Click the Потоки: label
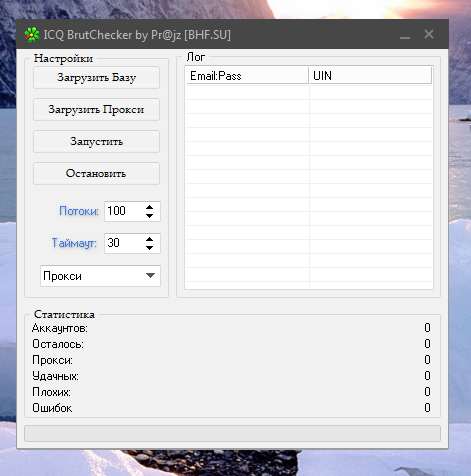The image size is (471, 476). [x=79, y=211]
